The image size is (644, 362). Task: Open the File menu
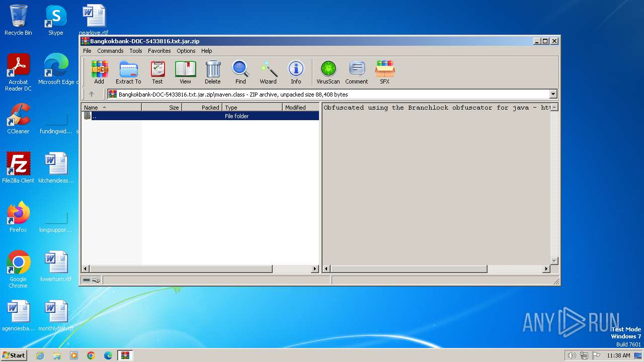point(87,51)
